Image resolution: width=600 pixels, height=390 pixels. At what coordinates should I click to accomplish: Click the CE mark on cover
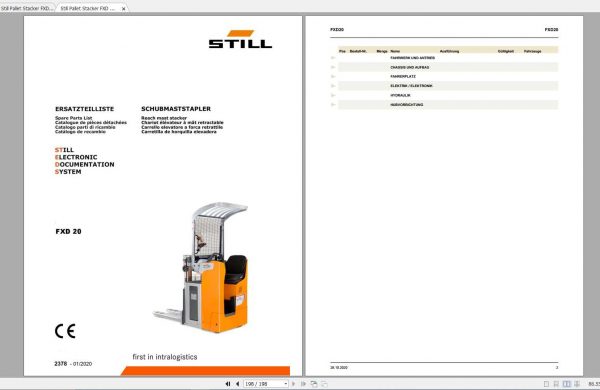65,331
